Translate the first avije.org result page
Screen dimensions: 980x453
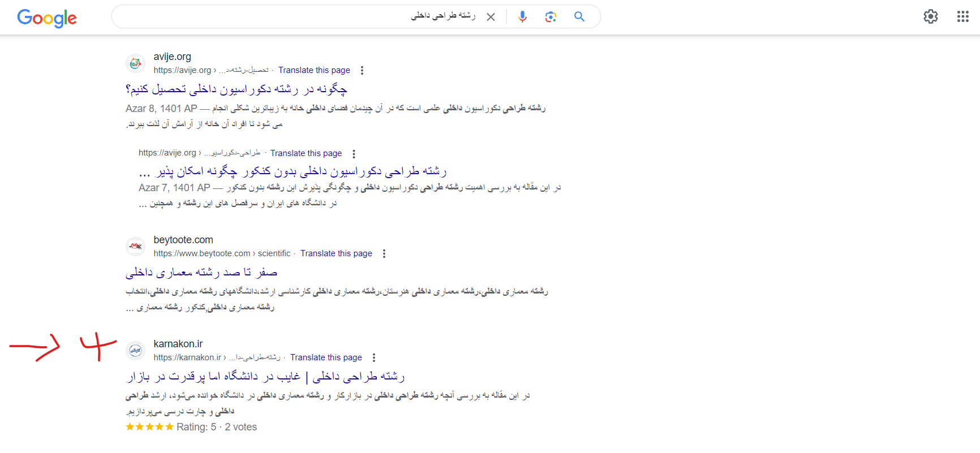314,70
